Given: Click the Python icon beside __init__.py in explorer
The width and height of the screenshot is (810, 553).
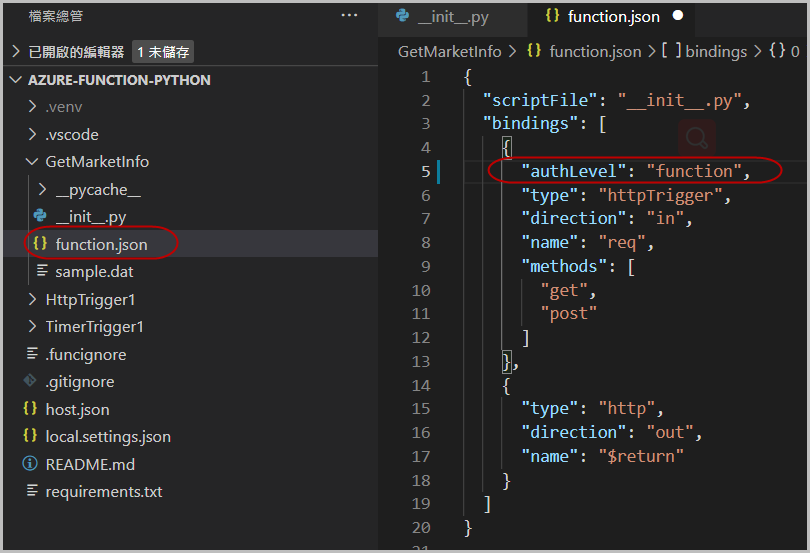Looking at the screenshot, I should pyautogui.click(x=40, y=216).
